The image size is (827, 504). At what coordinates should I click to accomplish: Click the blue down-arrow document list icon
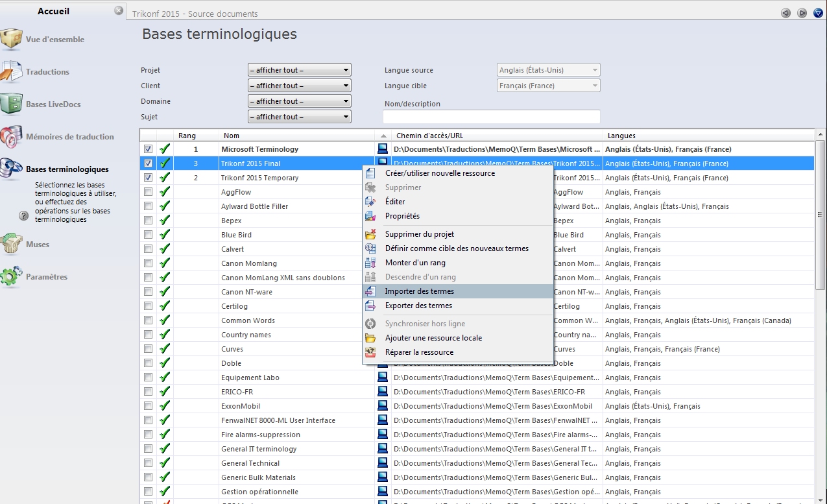point(818,12)
